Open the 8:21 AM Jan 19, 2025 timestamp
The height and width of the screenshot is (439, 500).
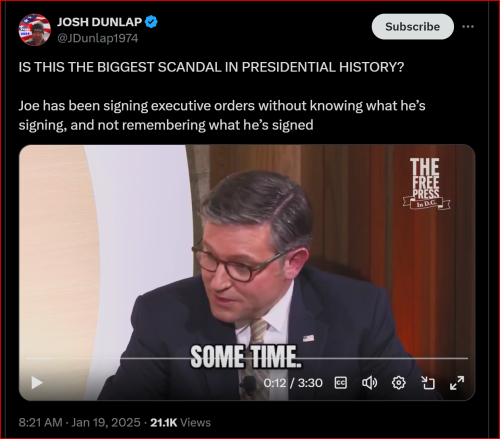click(79, 423)
